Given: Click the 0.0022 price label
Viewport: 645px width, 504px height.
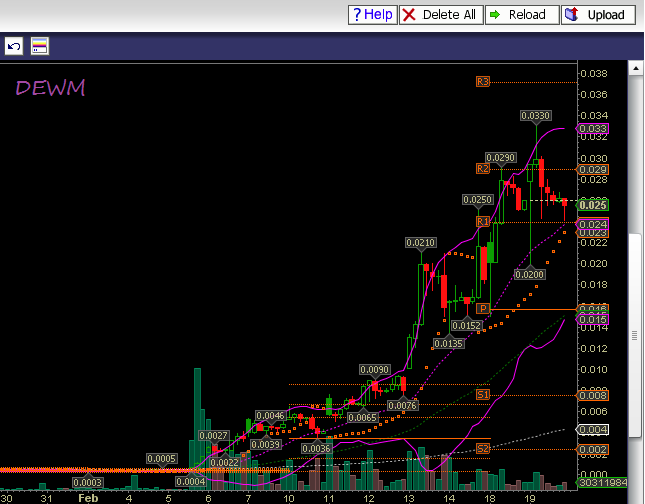Looking at the screenshot, I should (225, 462).
